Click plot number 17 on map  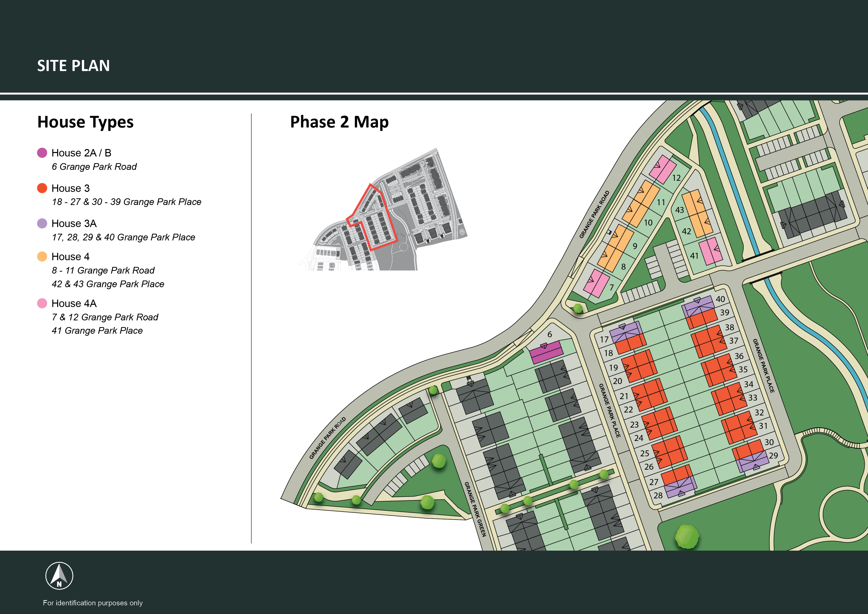coord(604,340)
